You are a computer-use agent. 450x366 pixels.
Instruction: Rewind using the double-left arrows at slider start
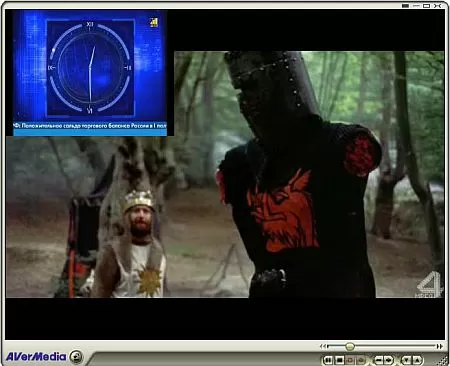point(323,347)
